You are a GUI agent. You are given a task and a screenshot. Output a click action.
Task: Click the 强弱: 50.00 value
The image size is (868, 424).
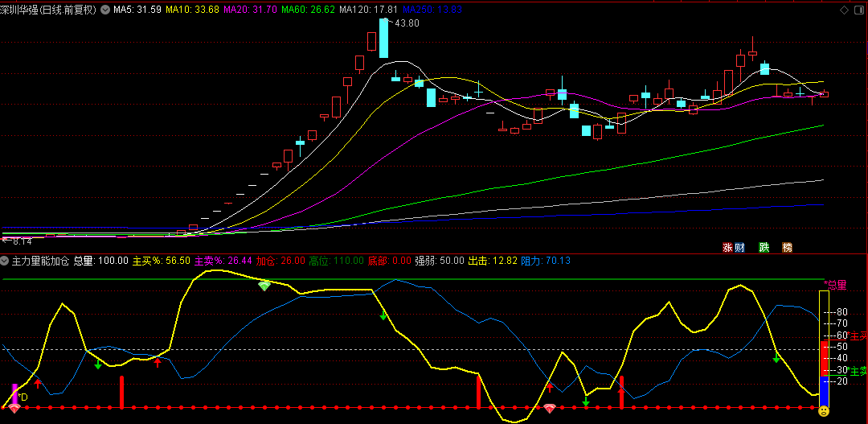[440, 260]
